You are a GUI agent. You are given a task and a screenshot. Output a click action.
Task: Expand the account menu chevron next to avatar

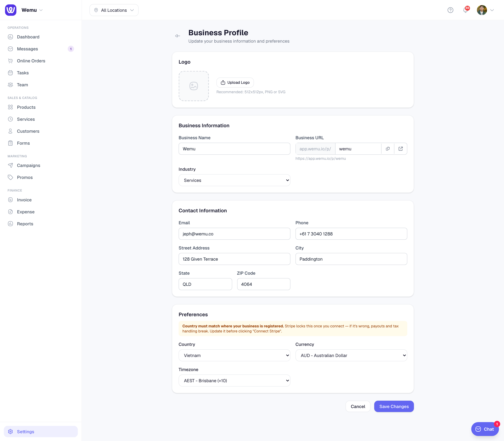[492, 10]
